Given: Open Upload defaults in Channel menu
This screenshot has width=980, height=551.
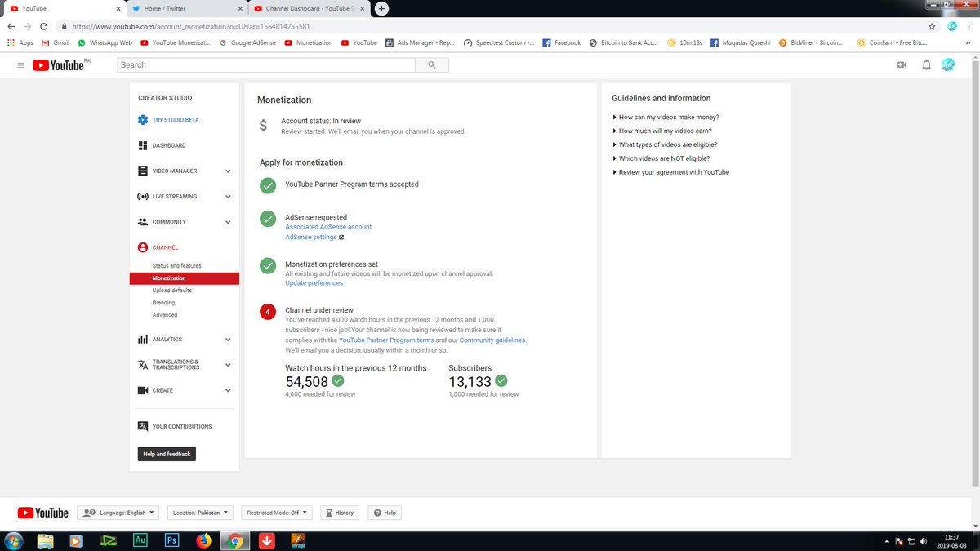Looking at the screenshot, I should coord(172,291).
